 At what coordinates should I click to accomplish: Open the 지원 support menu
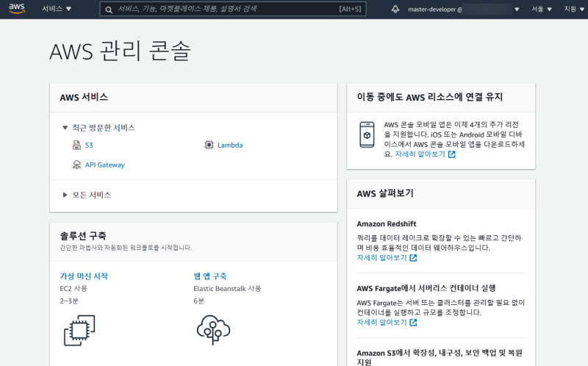click(x=572, y=9)
